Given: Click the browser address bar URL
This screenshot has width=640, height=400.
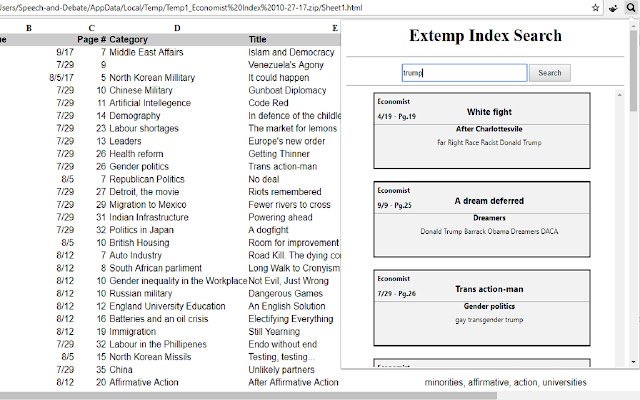Looking at the screenshot, I should pos(180,8).
